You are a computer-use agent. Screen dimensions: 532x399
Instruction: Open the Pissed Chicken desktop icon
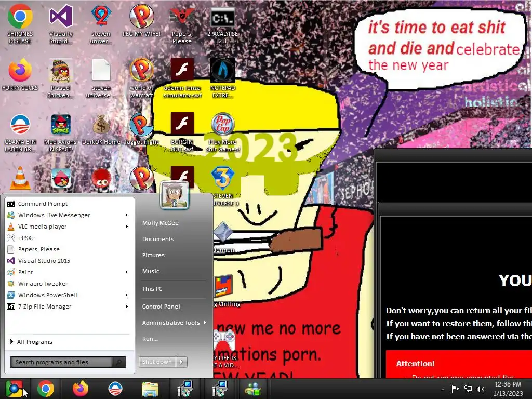(60, 78)
